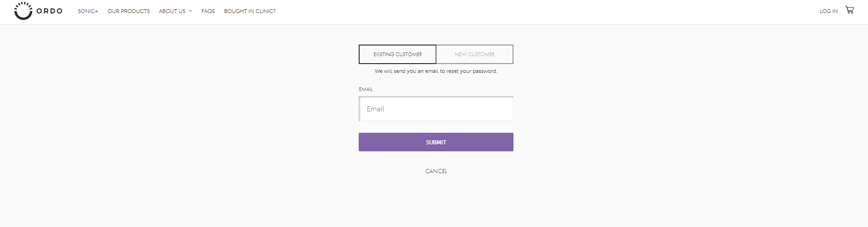This screenshot has height=227, width=868.
Task: Focus the Email input field
Action: (x=436, y=109)
